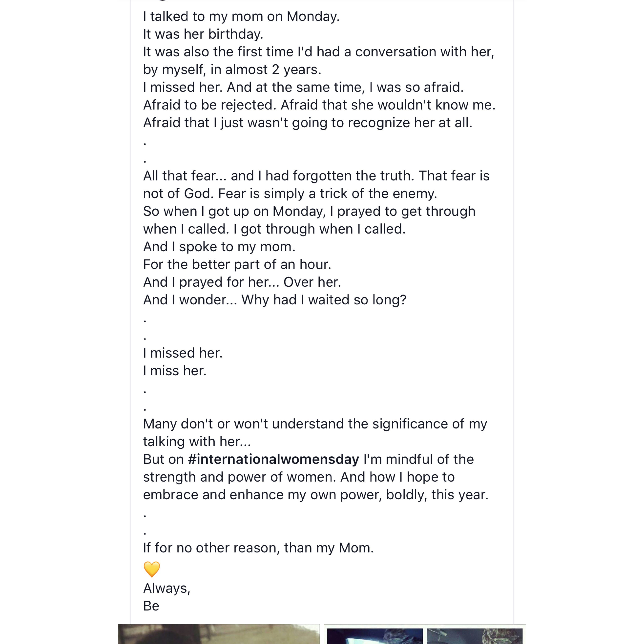Click the "And I spoke to my mom." line
This screenshot has width=644, height=644.
(219, 247)
